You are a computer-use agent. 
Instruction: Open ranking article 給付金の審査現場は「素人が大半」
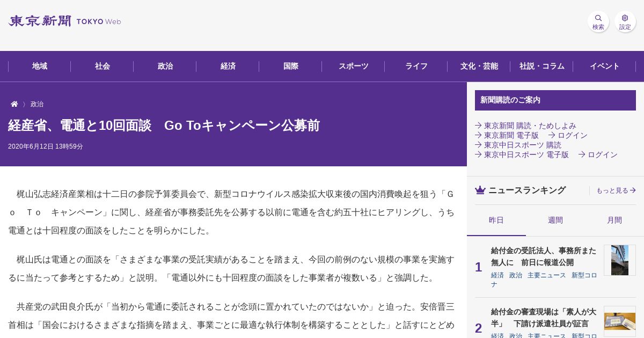click(544, 318)
